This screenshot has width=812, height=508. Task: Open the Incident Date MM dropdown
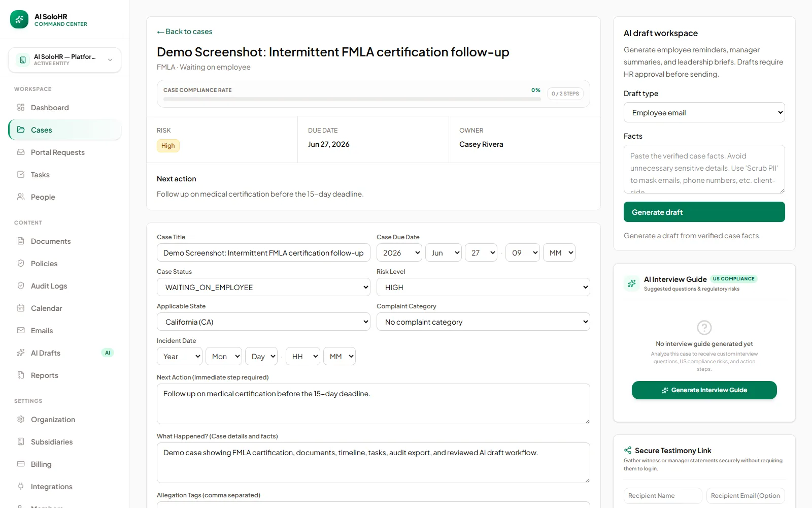340,356
